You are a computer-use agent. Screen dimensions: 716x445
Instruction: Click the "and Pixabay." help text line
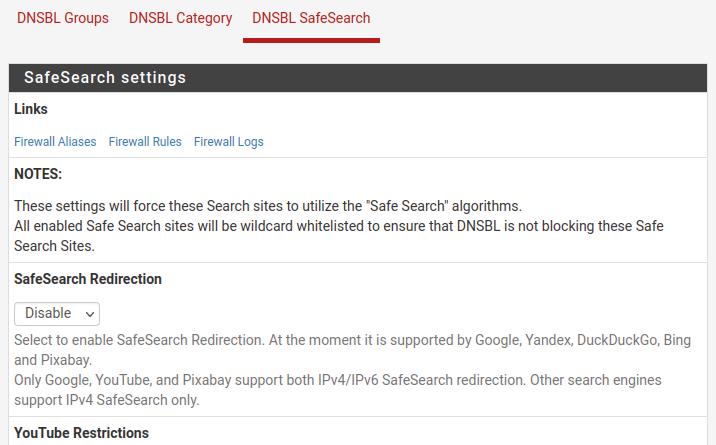pos(53,360)
